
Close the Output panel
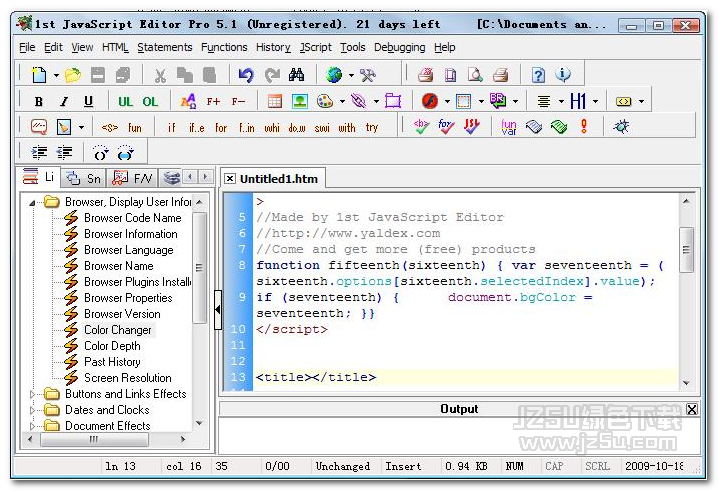tap(692, 409)
